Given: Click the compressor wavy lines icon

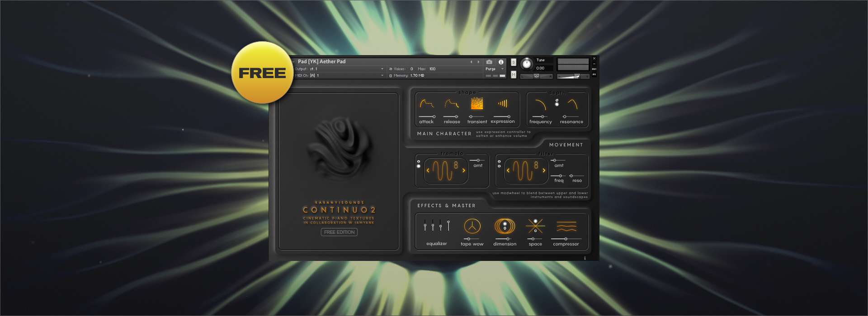Looking at the screenshot, I should tap(566, 226).
